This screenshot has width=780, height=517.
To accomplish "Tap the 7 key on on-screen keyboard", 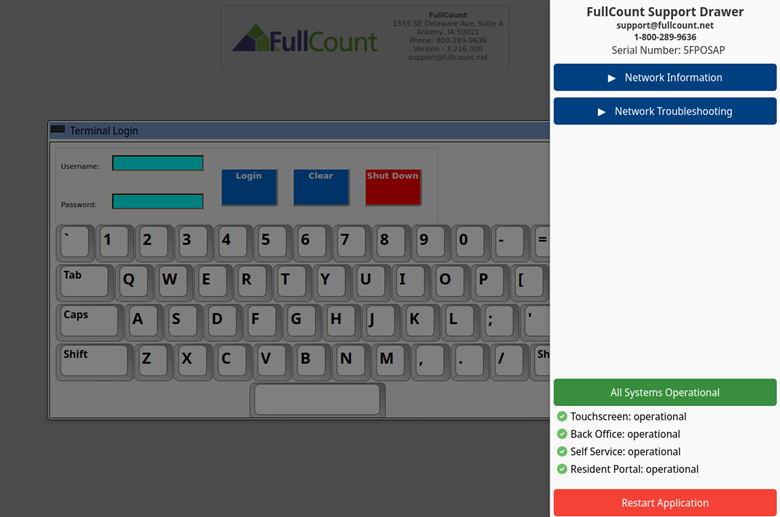I will pyautogui.click(x=352, y=243).
